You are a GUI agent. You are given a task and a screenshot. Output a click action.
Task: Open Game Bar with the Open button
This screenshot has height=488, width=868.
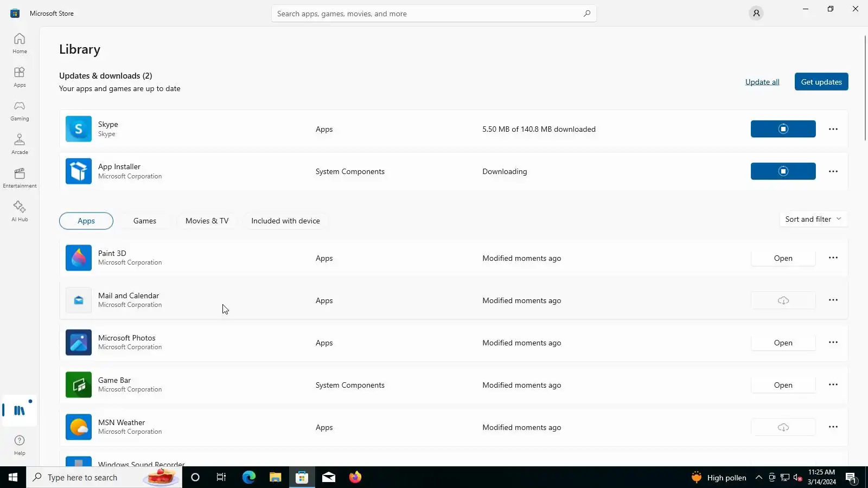(x=783, y=385)
